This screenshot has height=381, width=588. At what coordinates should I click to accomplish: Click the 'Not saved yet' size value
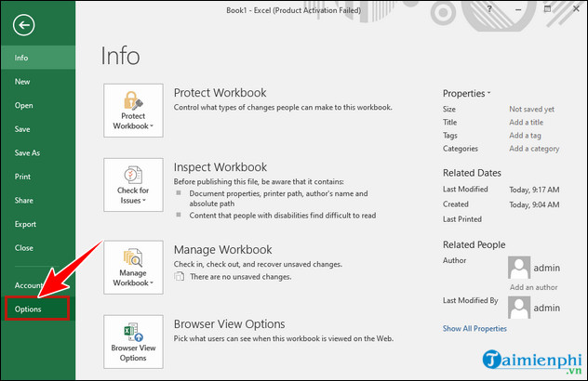pos(531,109)
